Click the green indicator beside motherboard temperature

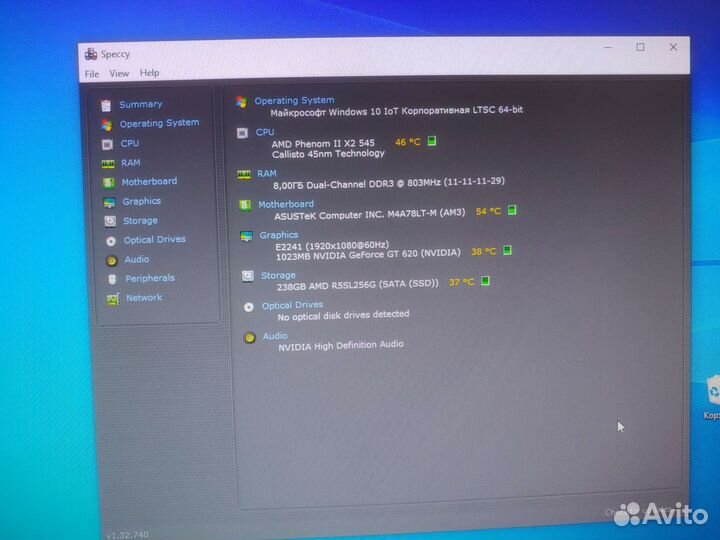(x=512, y=210)
